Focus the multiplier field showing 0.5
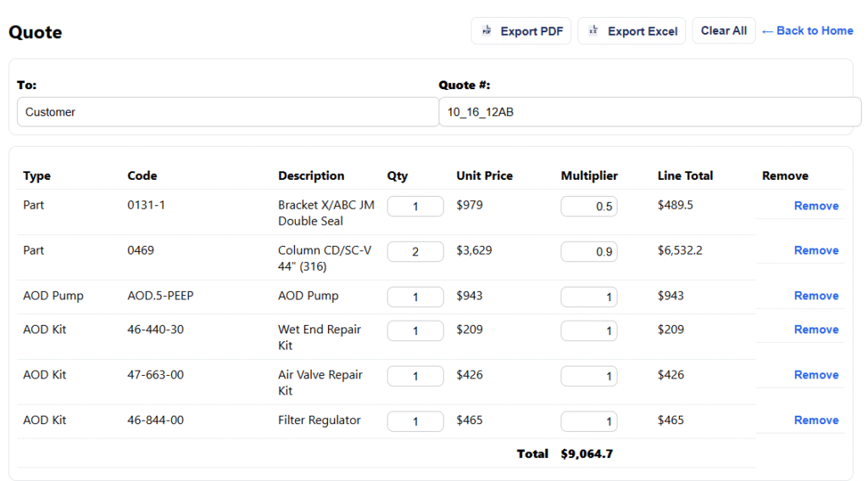868x481 pixels. [x=589, y=206]
